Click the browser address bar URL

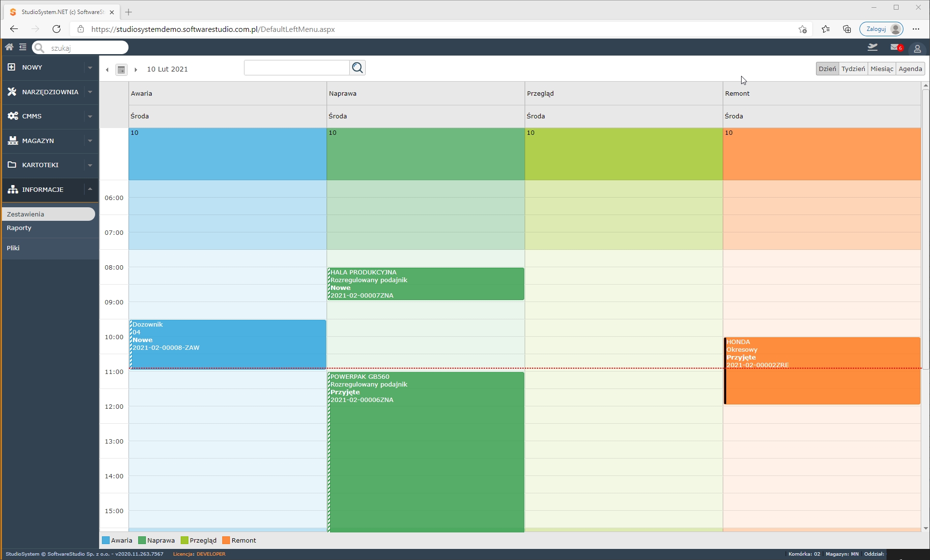(213, 29)
